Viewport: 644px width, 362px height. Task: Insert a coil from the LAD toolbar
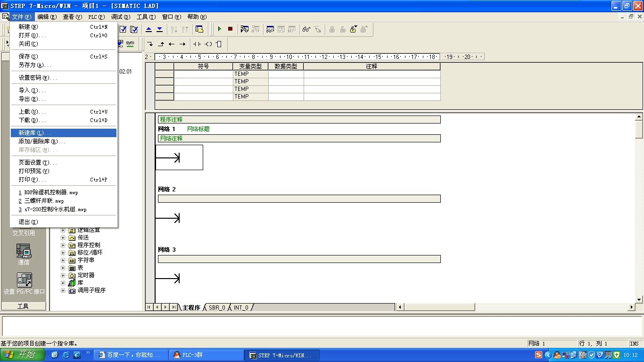pos(208,44)
